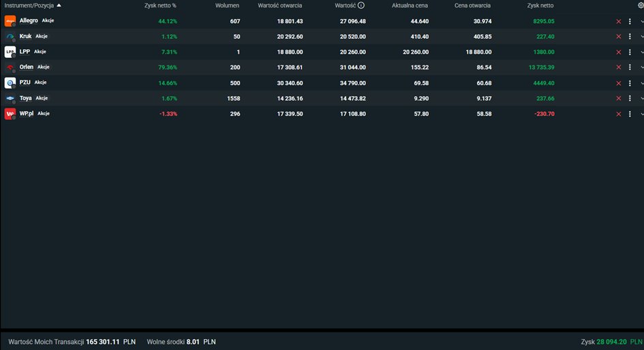Sort by Instrument/Pozycja column header
The height and width of the screenshot is (350, 644).
(29, 5)
